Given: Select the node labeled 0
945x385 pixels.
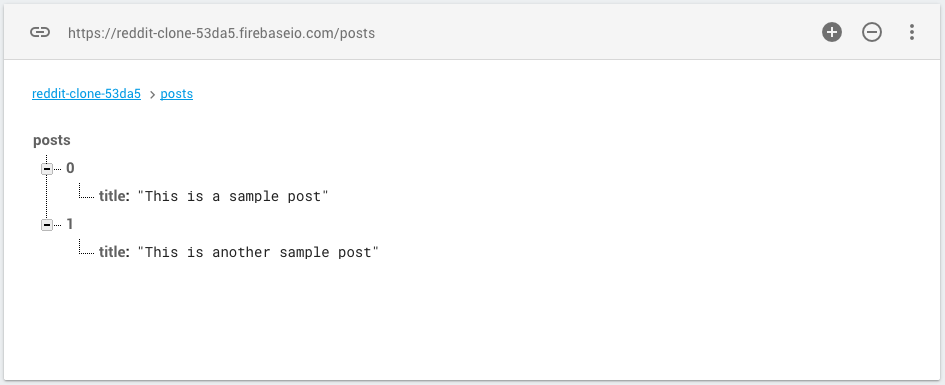Looking at the screenshot, I should (70, 168).
